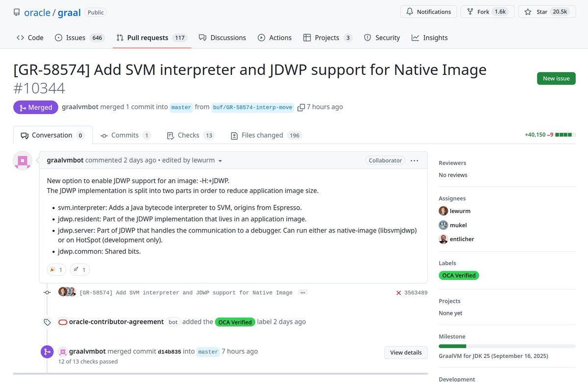
Task: Click the purple Merged status badge
Action: pos(35,107)
